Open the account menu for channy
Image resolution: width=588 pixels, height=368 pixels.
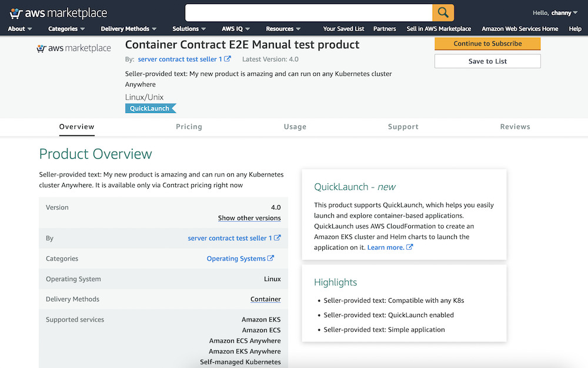coord(555,12)
